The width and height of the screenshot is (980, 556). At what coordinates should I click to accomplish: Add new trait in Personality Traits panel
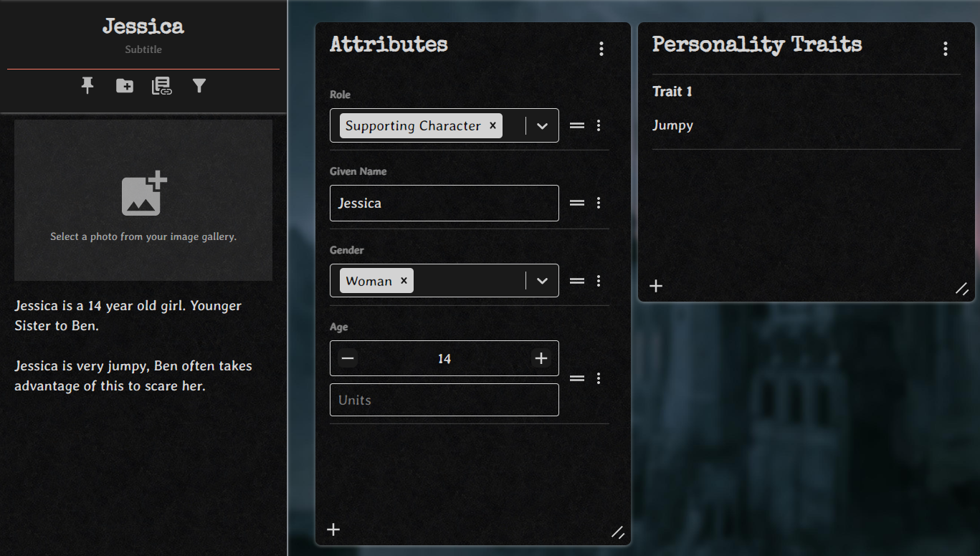[x=656, y=287]
